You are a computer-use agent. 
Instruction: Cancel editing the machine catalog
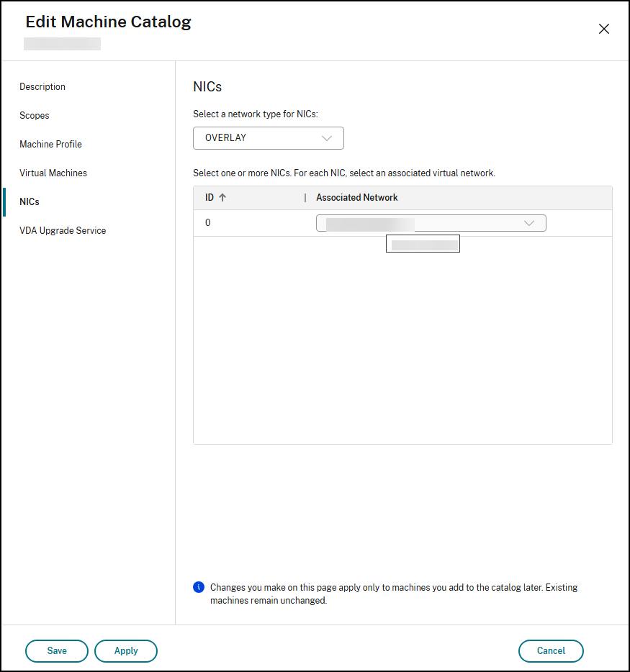[551, 650]
